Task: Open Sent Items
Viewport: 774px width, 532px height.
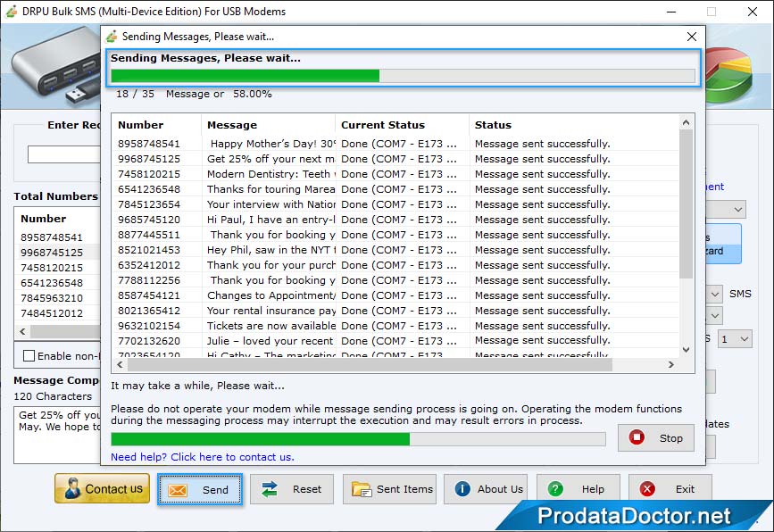Action: pos(389,489)
